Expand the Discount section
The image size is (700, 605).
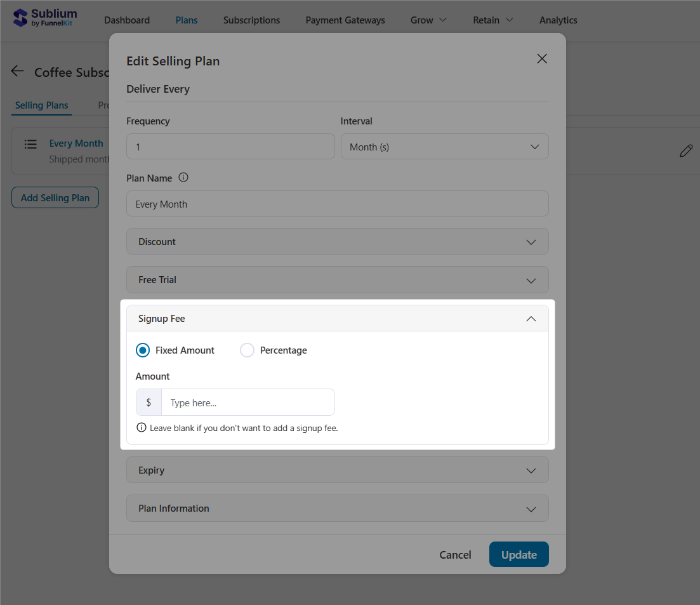click(337, 241)
